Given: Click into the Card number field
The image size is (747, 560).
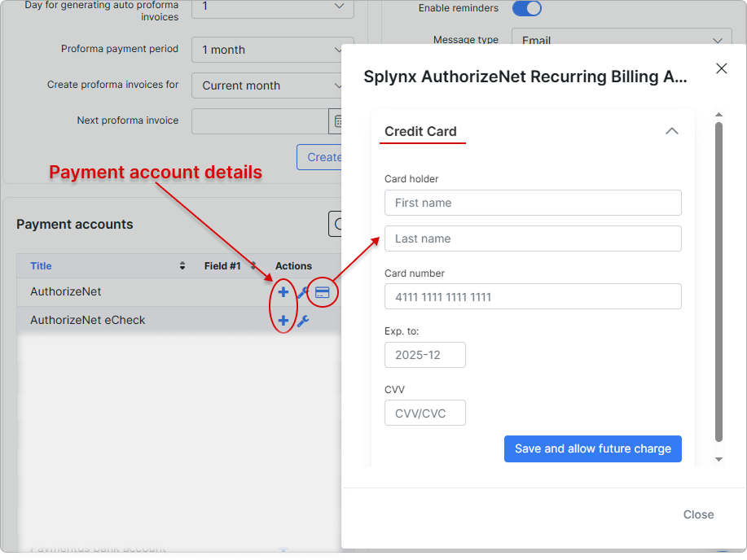Looking at the screenshot, I should pos(533,297).
